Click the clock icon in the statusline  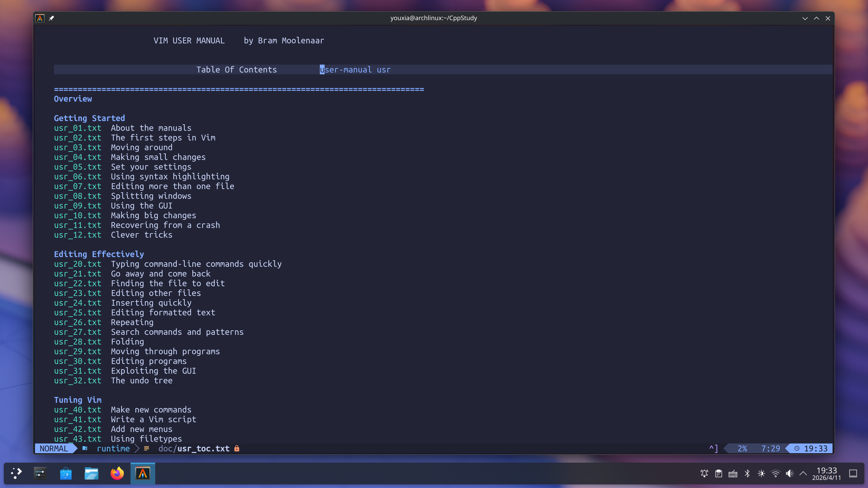(797, 448)
